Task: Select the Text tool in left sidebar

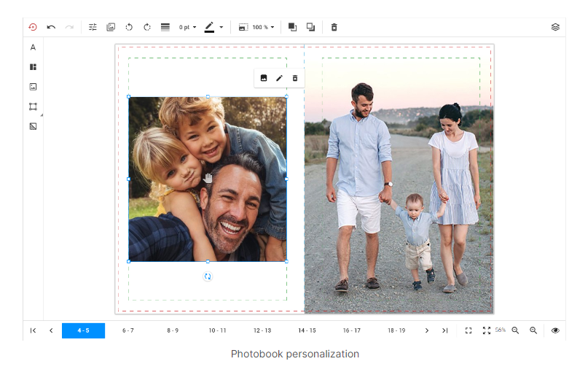Action: [33, 47]
